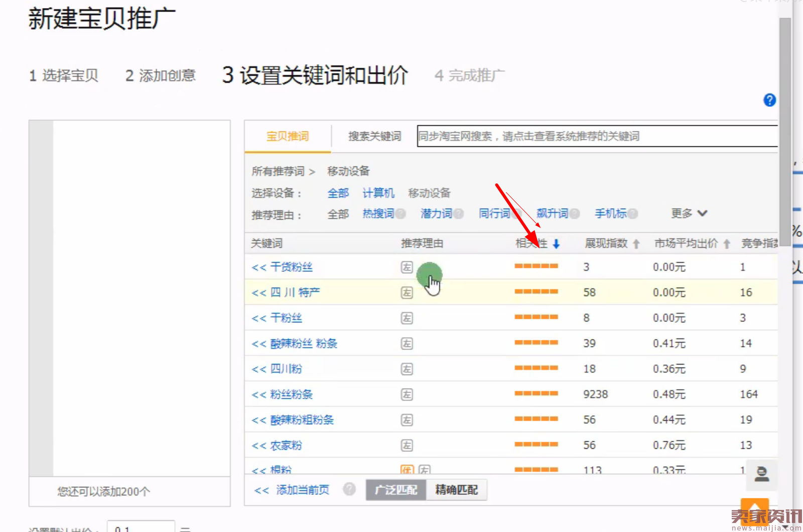Switch to the 搜索关键词 tab
Screen dimensions: 803x532
[374, 136]
